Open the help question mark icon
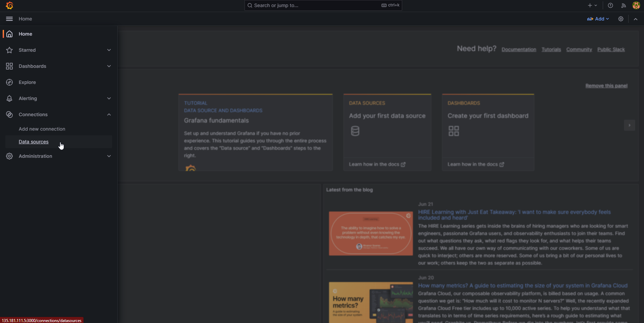Image resolution: width=644 pixels, height=323 pixels. pyautogui.click(x=610, y=5)
